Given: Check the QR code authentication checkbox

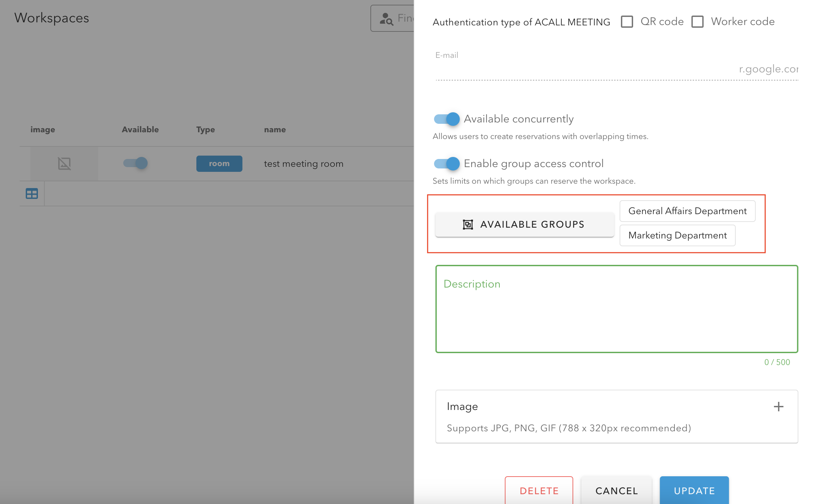Looking at the screenshot, I should [627, 22].
